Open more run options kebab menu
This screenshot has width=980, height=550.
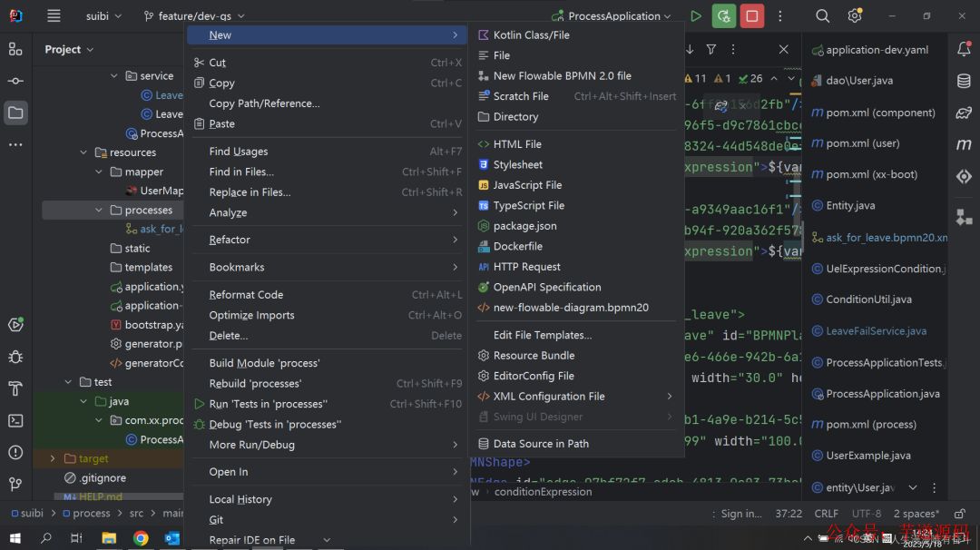coord(780,15)
